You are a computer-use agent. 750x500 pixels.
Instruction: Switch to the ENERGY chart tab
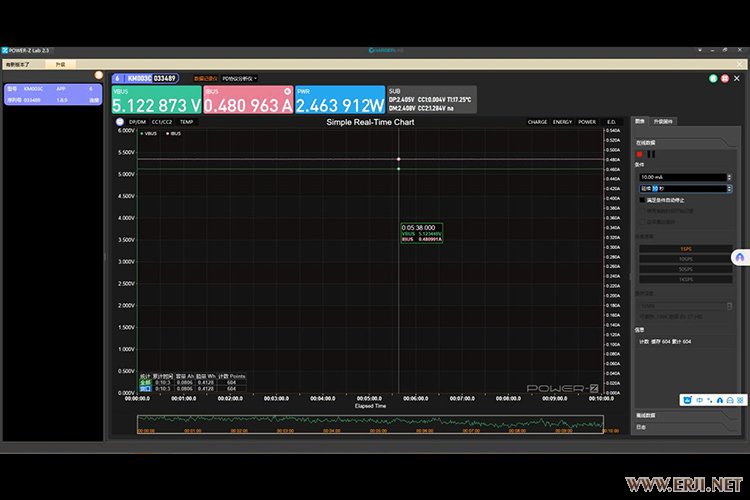coord(563,122)
